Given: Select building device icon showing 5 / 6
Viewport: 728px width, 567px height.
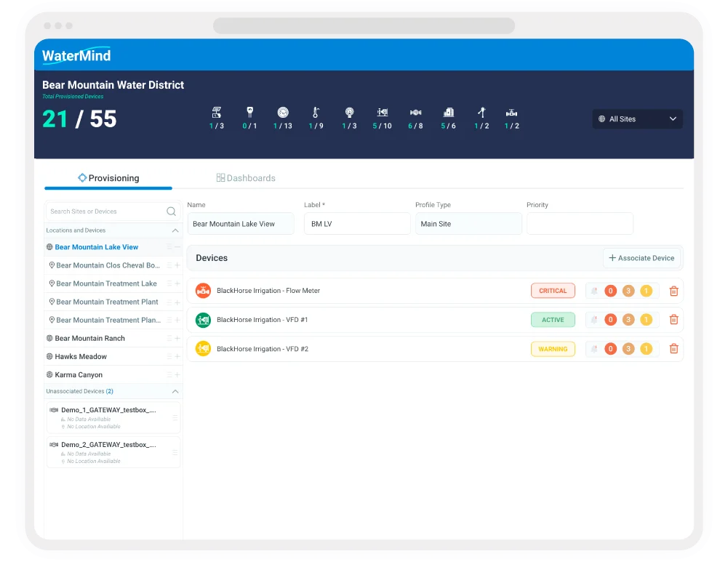Looking at the screenshot, I should (449, 112).
